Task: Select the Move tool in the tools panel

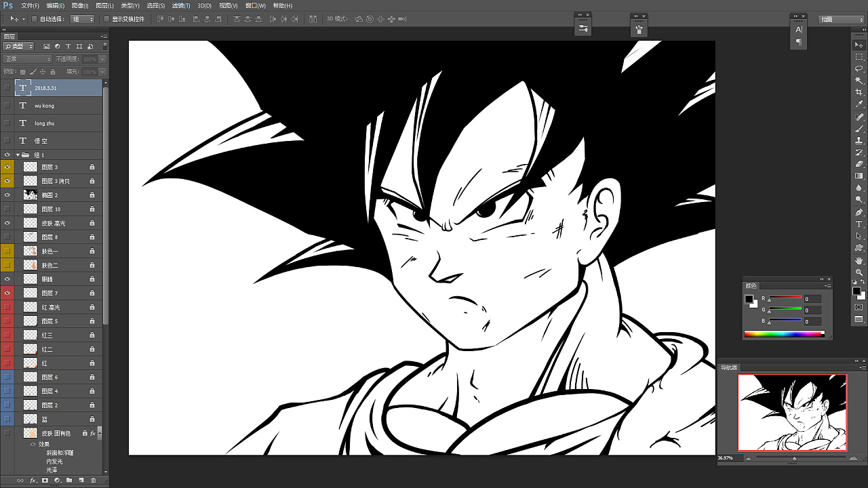Action: (x=859, y=45)
